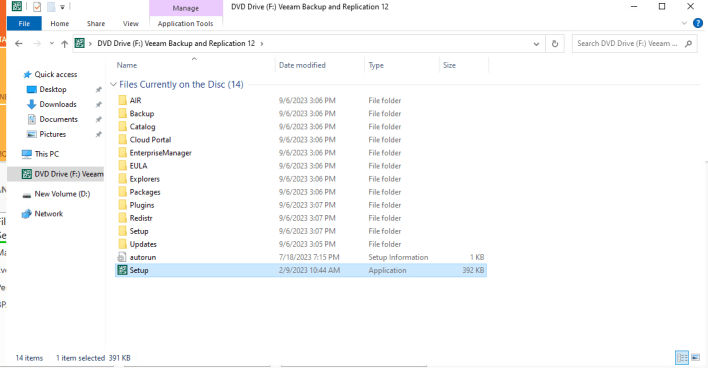Go forward with the Forward arrow
708x368 pixels.
(37, 43)
